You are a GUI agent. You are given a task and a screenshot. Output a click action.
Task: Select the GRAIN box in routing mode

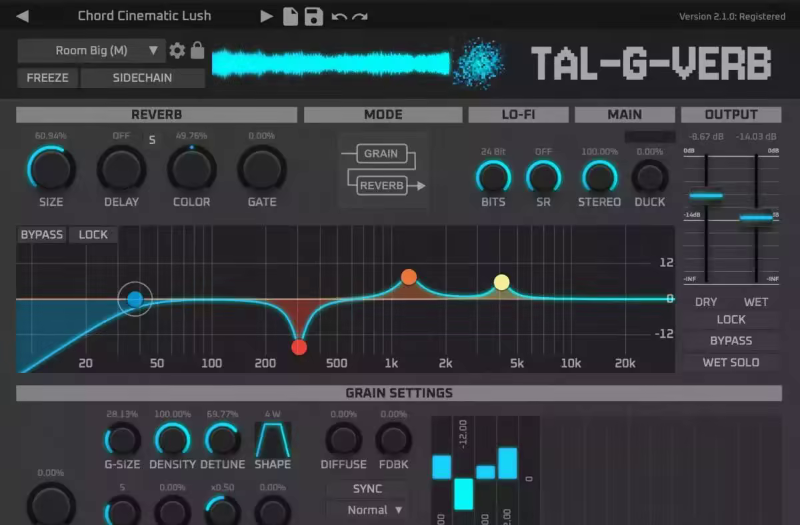(x=381, y=154)
